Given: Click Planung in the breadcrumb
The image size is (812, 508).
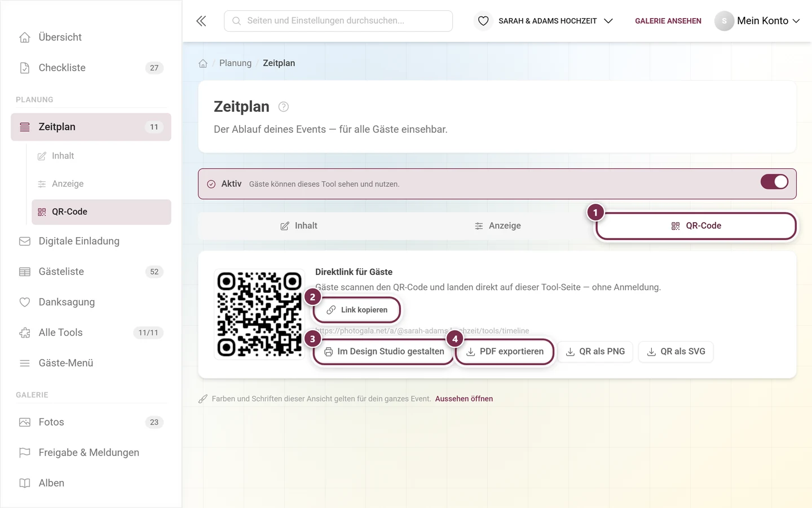Looking at the screenshot, I should (235, 63).
